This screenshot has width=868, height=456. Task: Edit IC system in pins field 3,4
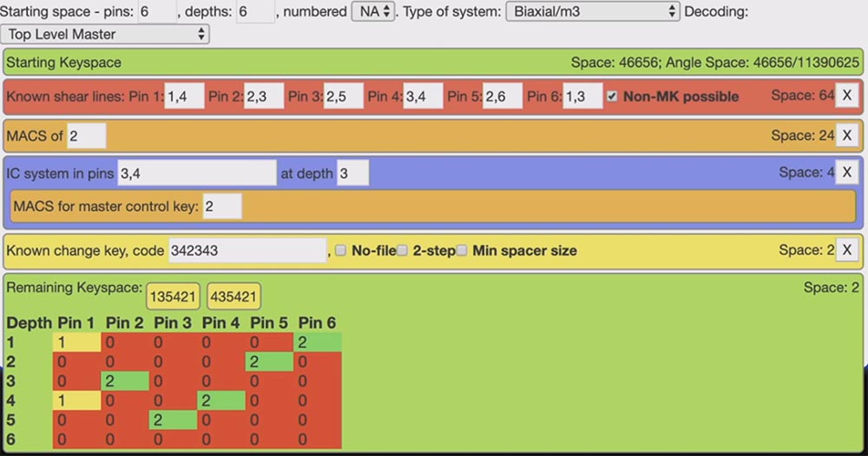coord(197,174)
